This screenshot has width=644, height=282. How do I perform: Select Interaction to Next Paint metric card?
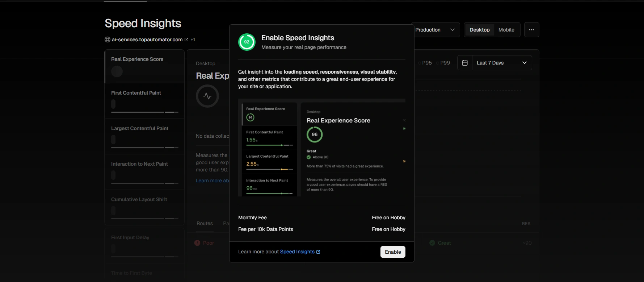[x=144, y=172]
